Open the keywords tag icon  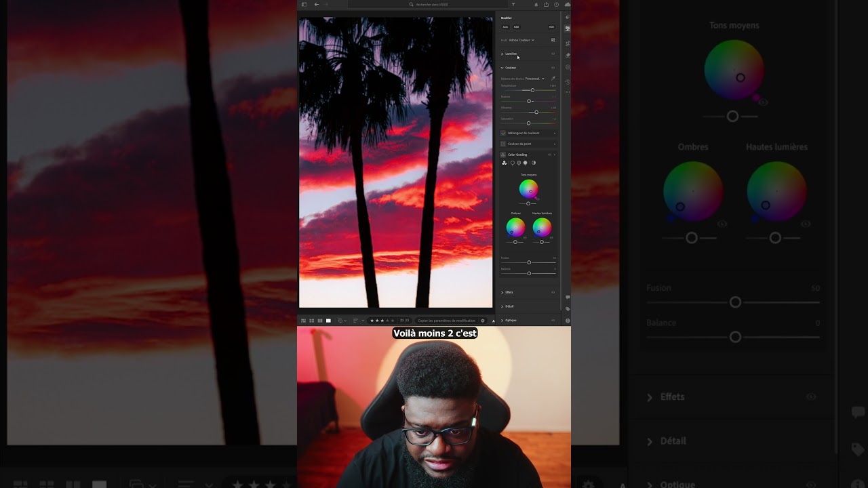click(568, 308)
